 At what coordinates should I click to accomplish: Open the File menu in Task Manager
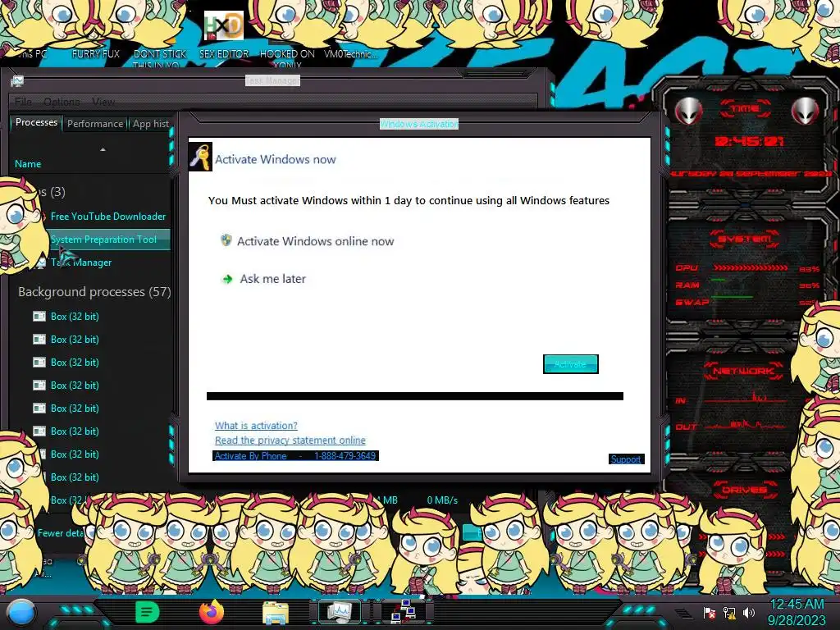coord(23,101)
